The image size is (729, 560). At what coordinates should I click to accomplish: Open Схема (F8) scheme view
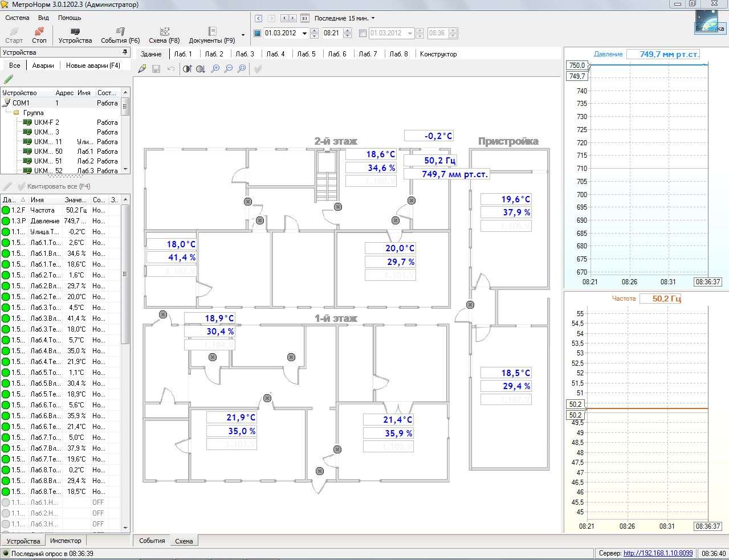(x=164, y=35)
